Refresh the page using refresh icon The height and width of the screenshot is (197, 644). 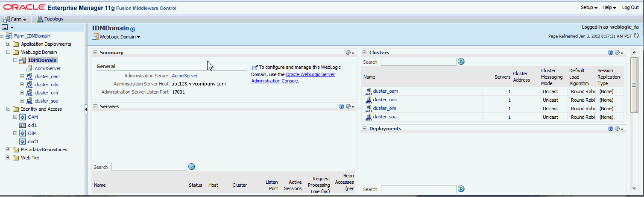click(636, 36)
